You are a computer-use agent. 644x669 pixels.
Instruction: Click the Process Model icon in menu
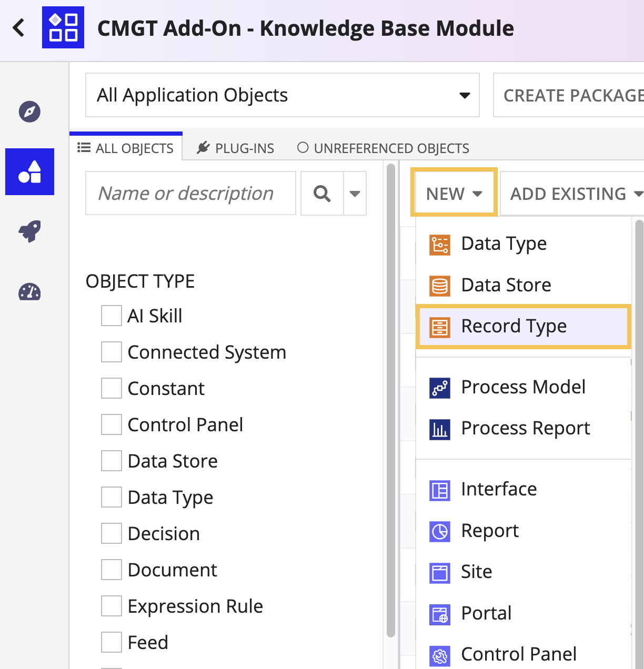pyautogui.click(x=439, y=388)
